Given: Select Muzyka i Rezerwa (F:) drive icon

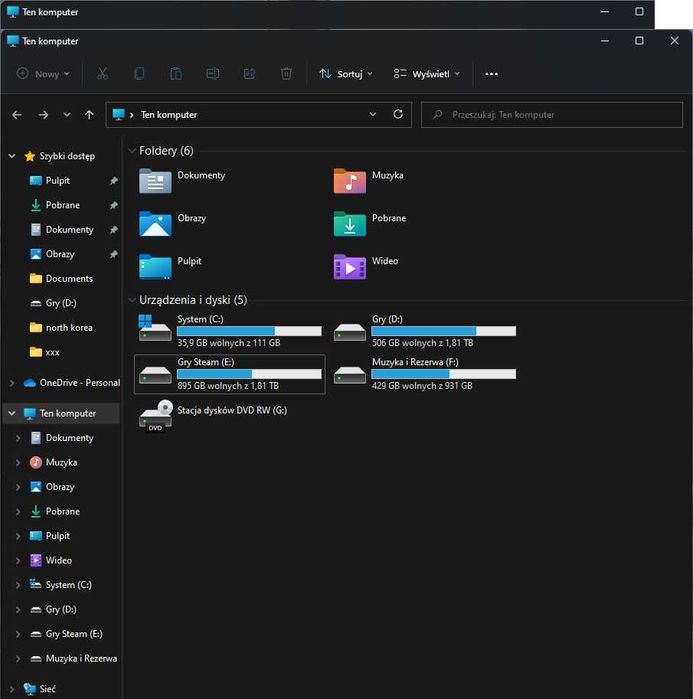Looking at the screenshot, I should point(350,375).
